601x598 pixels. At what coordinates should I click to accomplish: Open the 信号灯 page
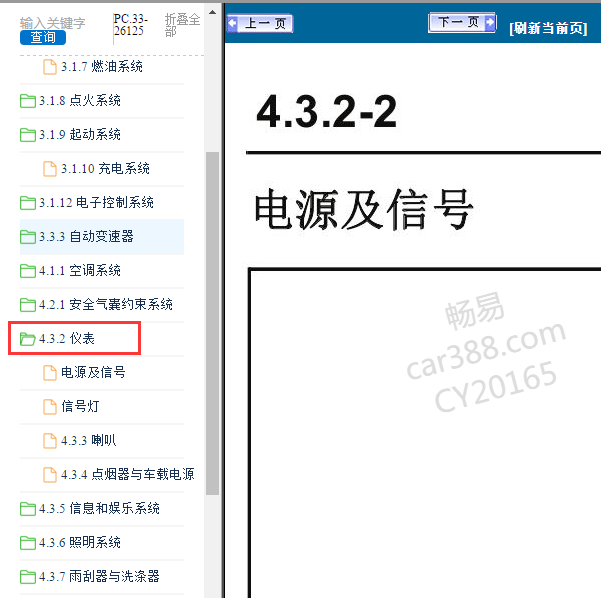coord(80,406)
